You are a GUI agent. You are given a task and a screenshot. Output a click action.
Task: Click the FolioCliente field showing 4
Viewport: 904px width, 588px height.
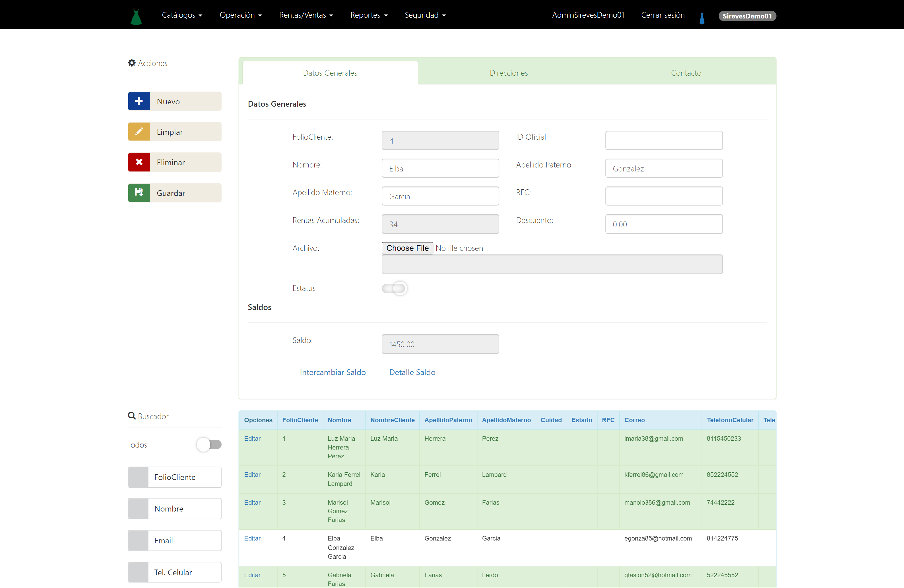[x=440, y=140]
